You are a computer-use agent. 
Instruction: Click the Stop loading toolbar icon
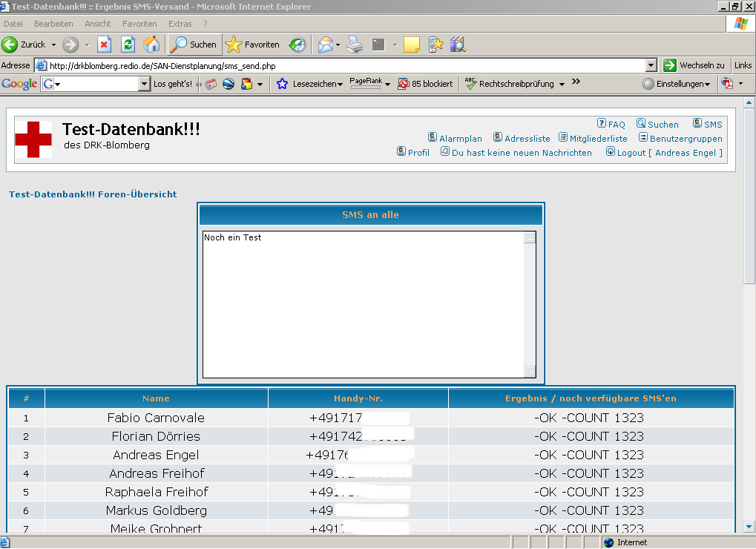click(104, 45)
